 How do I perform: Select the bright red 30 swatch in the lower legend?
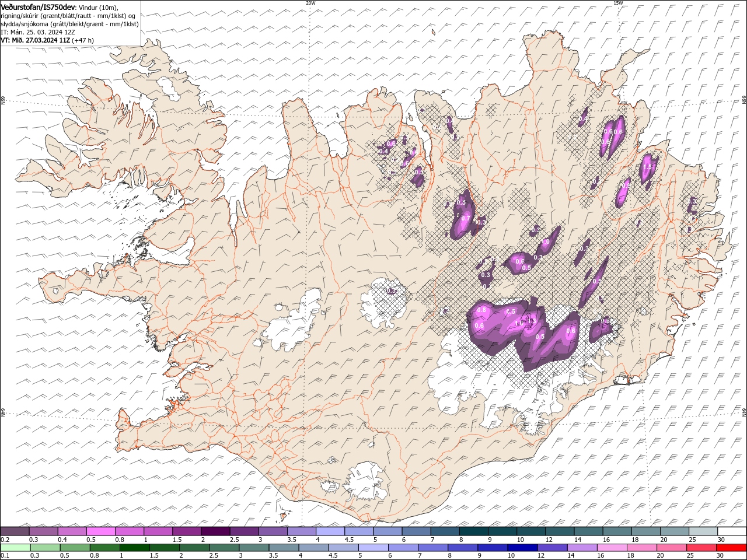pos(731,548)
